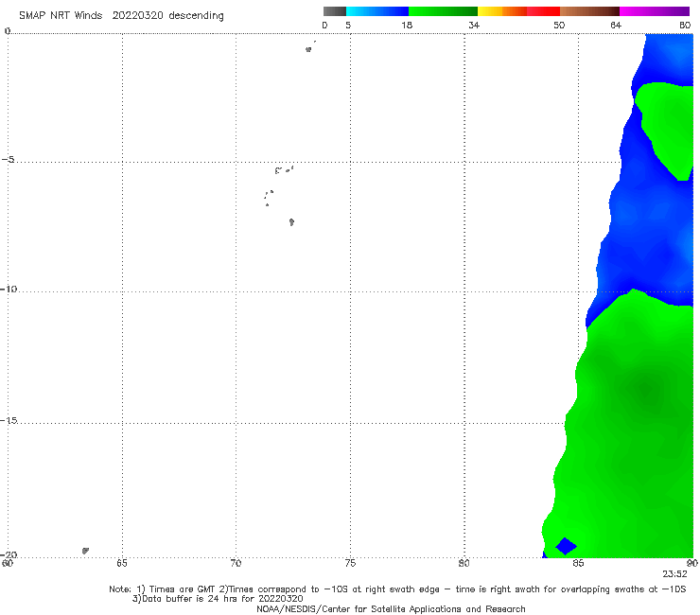Click the NOAA/NESDIS credit line
Image resolution: width=700 pixels, height=615 pixels.
pos(391,609)
